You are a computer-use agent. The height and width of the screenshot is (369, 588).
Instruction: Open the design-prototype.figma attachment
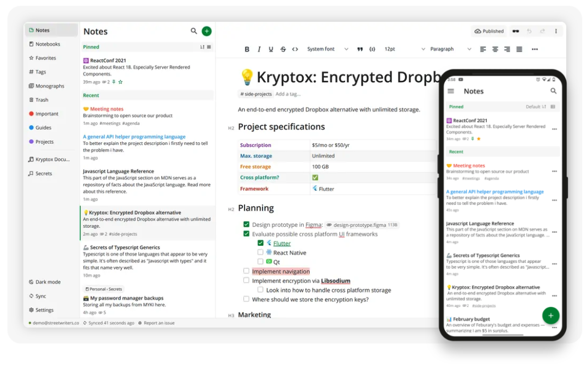pyautogui.click(x=361, y=225)
